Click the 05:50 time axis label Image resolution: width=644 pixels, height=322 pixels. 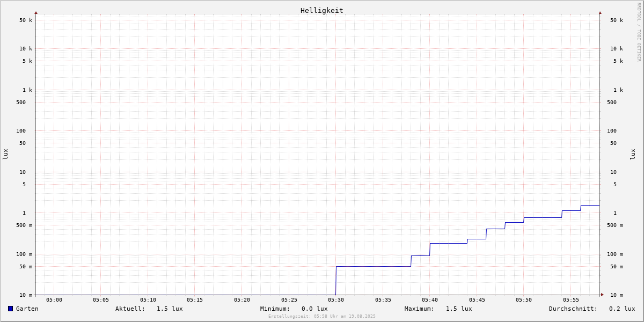pos(524,300)
